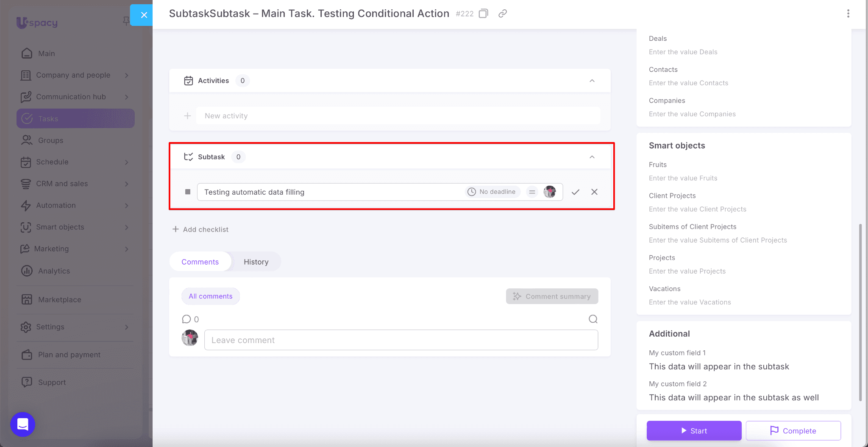Click the copy link icon in the header
The height and width of the screenshot is (447, 868).
point(503,14)
